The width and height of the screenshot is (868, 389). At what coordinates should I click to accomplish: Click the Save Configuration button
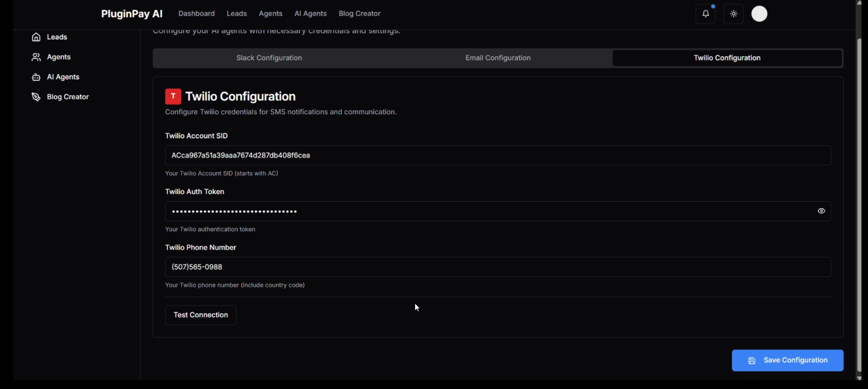[787, 361]
